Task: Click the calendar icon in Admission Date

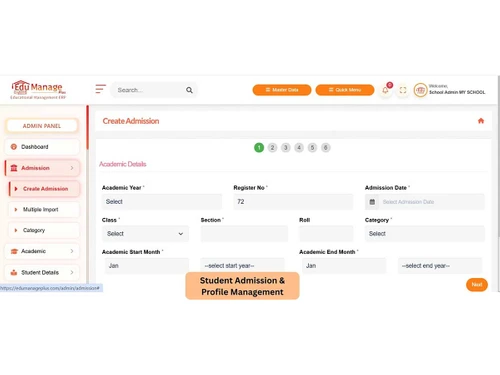Action: coord(372,202)
